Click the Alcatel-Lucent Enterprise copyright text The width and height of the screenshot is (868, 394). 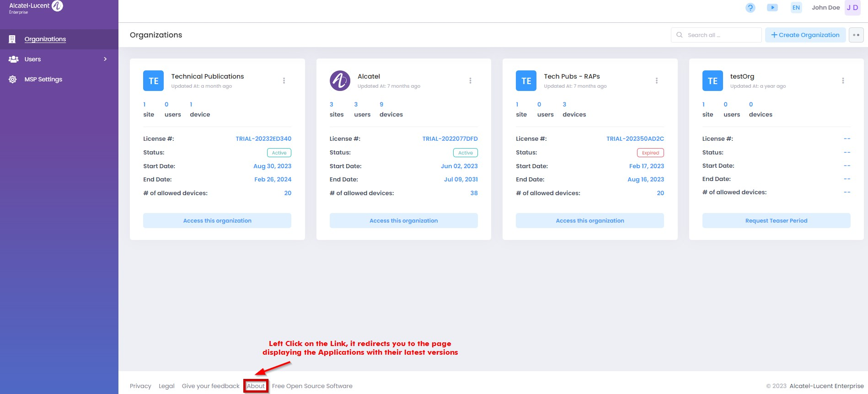(826, 386)
